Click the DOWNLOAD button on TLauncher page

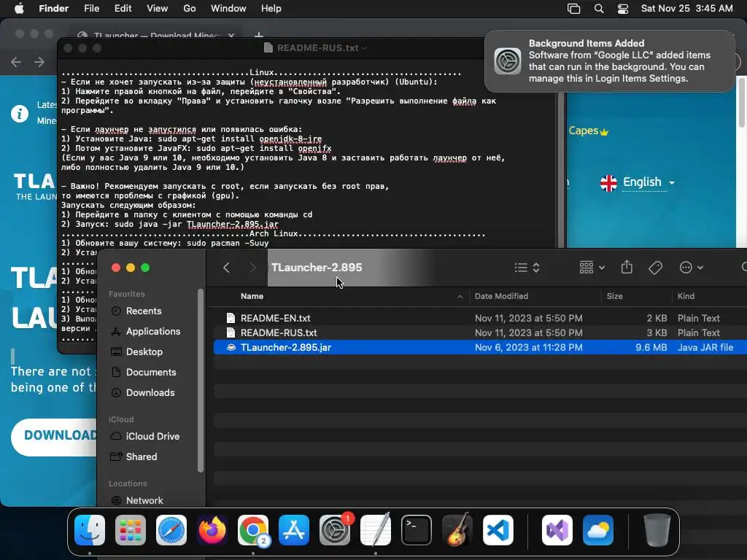tap(55, 436)
